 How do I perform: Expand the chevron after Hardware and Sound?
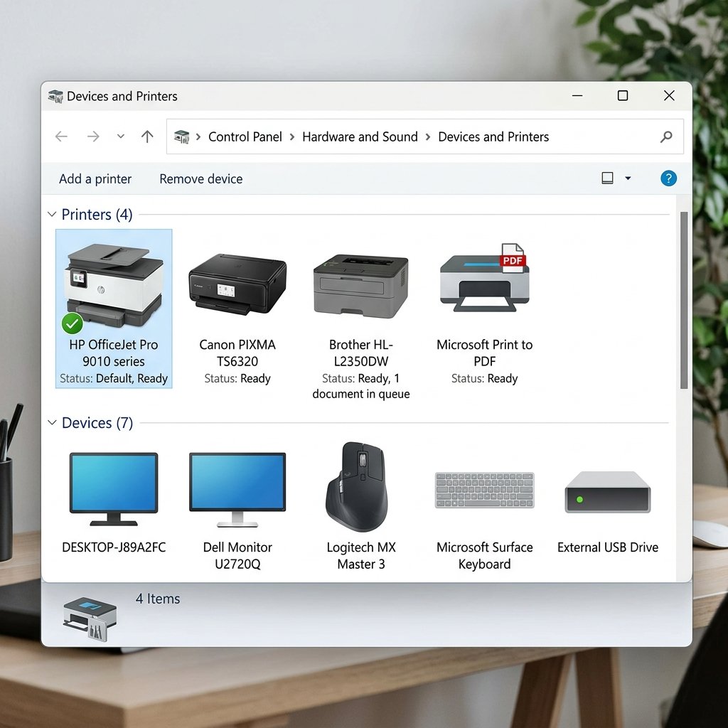428,136
